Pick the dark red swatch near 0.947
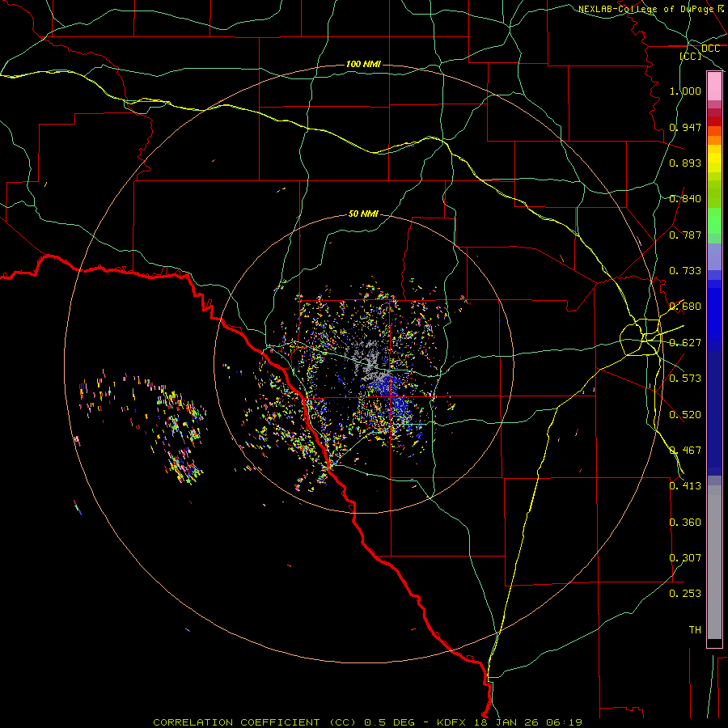The height and width of the screenshot is (728, 728). point(714,121)
